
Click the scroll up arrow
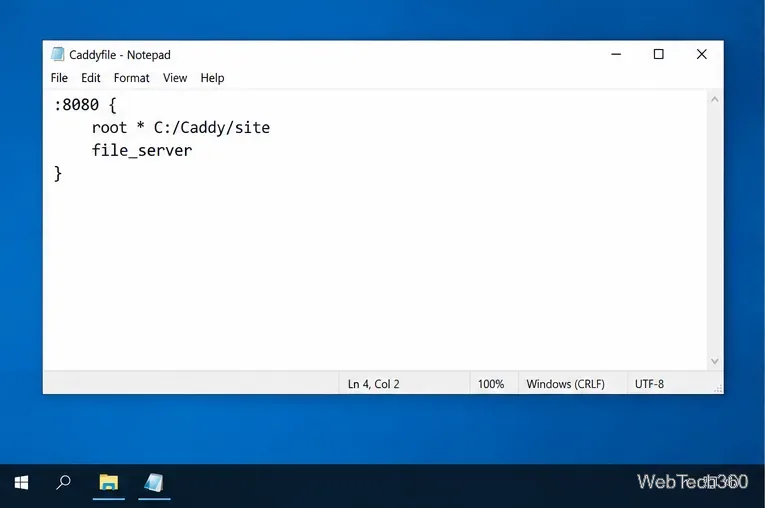(715, 100)
